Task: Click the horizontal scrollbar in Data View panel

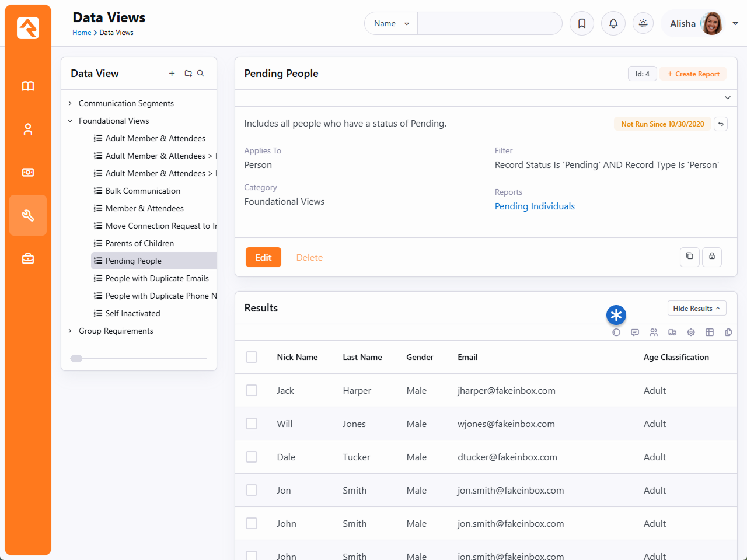Action: (x=76, y=359)
